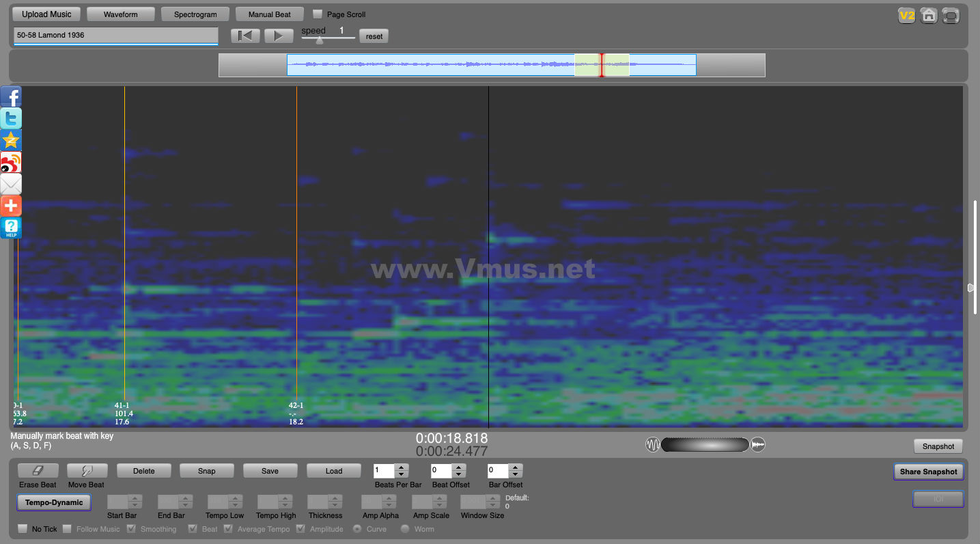
Task: Open Tempo-Dynamic mode
Action: (x=54, y=502)
